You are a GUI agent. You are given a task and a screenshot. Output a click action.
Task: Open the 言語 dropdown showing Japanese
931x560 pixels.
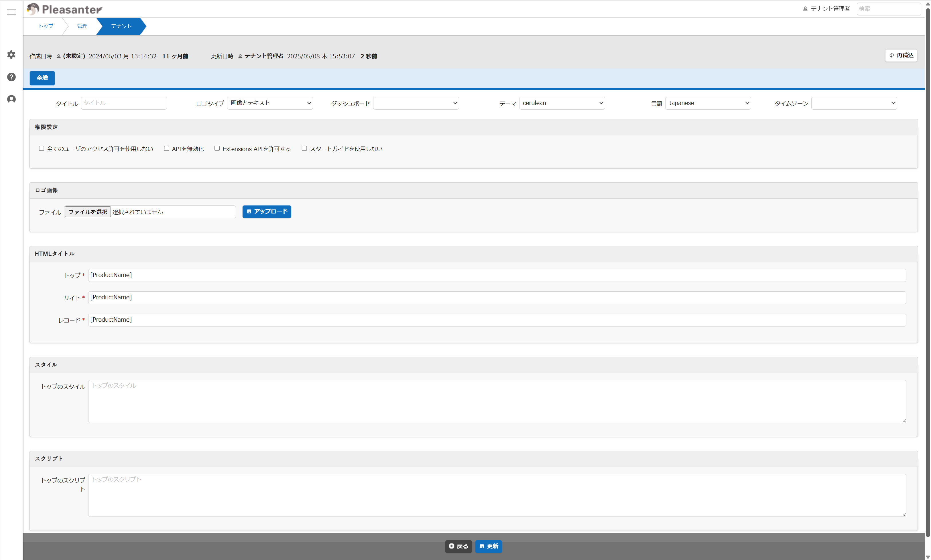point(708,103)
